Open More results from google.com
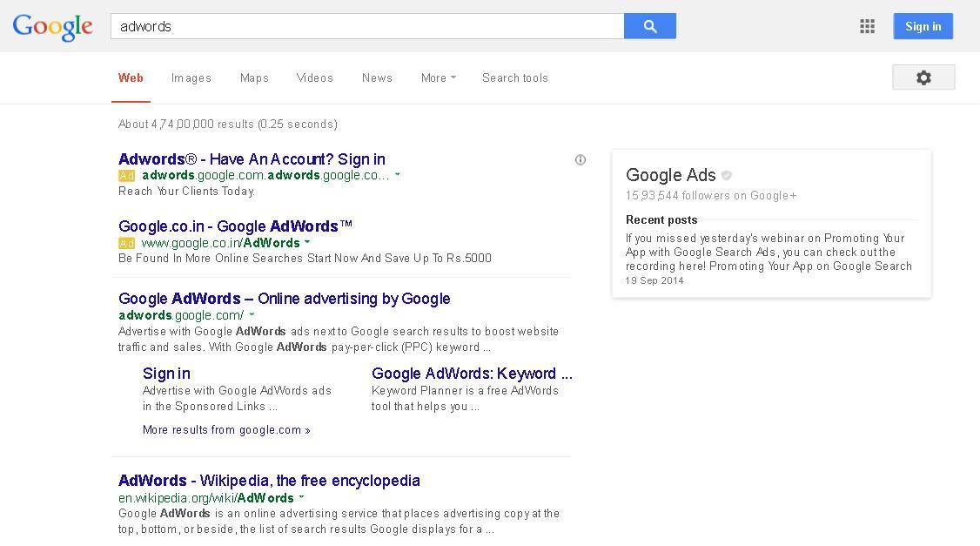Viewport: 980px width, 546px height. [x=226, y=429]
